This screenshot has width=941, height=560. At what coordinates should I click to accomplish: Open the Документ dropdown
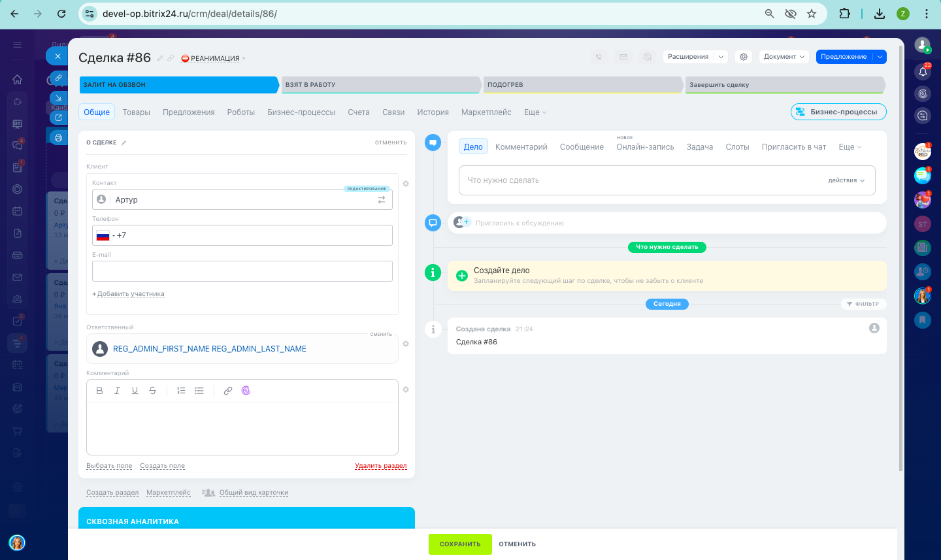[x=784, y=57]
